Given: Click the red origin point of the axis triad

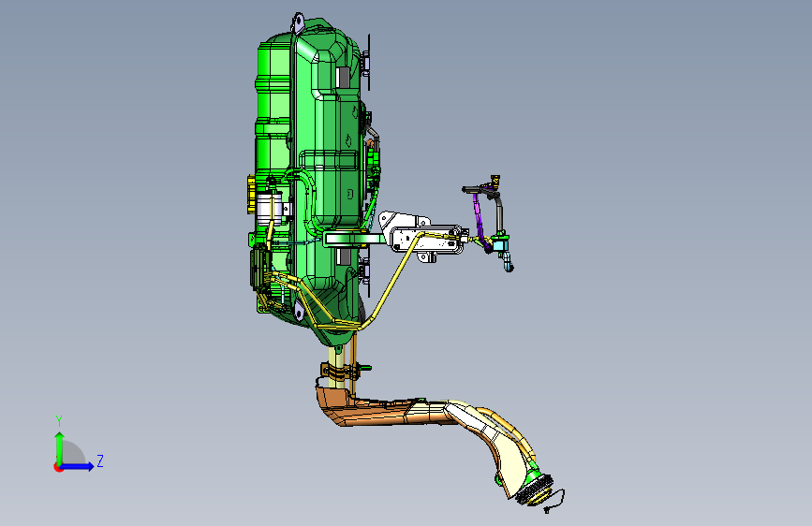Looking at the screenshot, I should coord(58,467).
